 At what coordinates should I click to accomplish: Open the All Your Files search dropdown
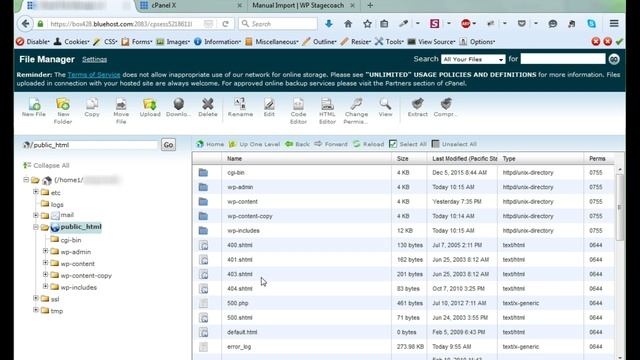point(473,59)
